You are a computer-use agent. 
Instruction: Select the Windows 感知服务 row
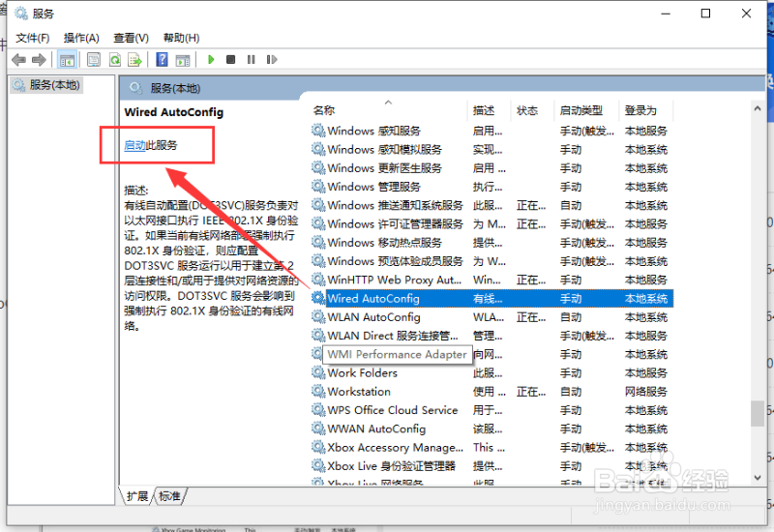pos(491,131)
